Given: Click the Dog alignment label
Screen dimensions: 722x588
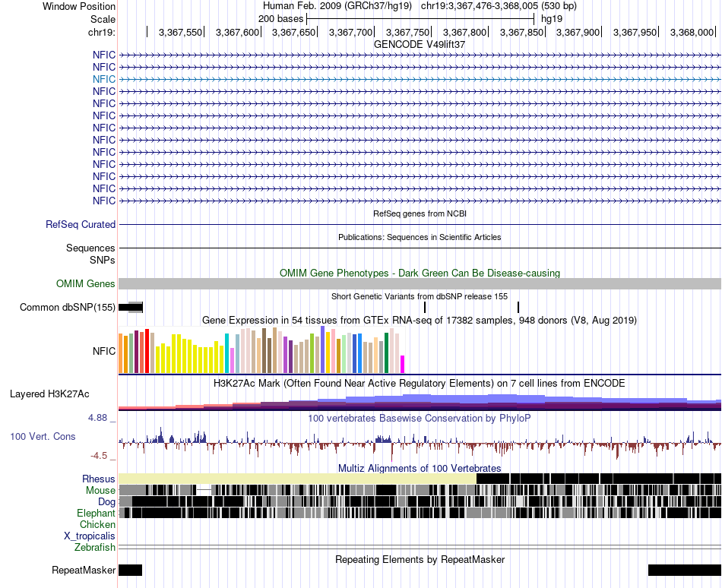Looking at the screenshot, I should click(x=106, y=501).
